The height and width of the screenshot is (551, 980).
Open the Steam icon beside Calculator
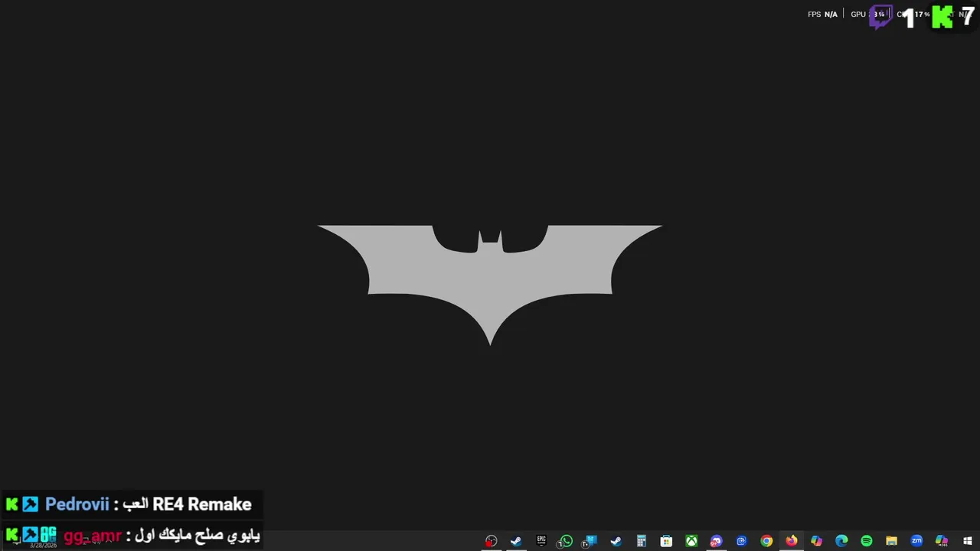pos(616,541)
